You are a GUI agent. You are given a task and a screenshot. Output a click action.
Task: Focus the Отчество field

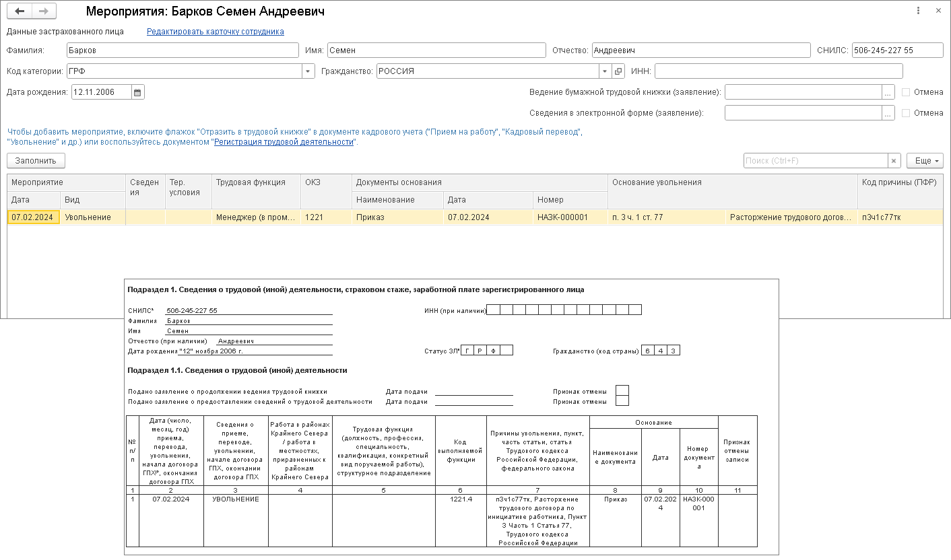701,50
